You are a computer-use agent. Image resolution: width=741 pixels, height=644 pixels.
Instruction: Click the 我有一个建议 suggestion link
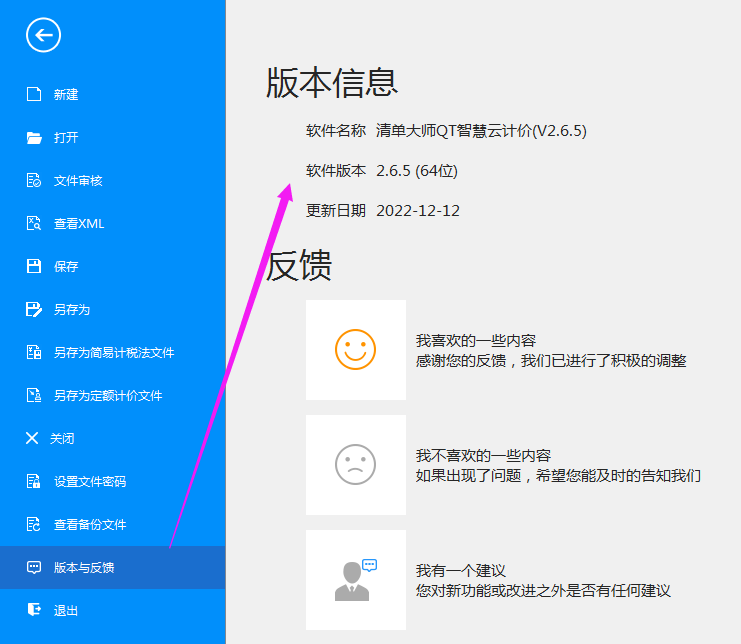click(x=460, y=570)
